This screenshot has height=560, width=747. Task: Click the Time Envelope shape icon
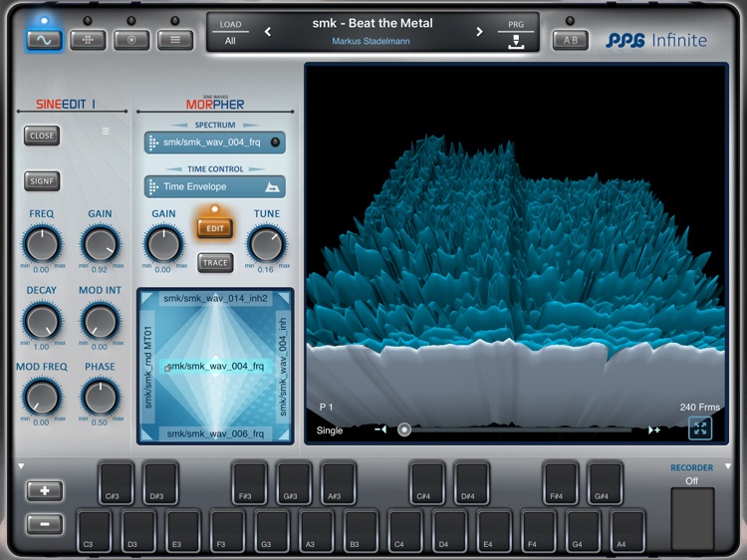click(x=272, y=187)
